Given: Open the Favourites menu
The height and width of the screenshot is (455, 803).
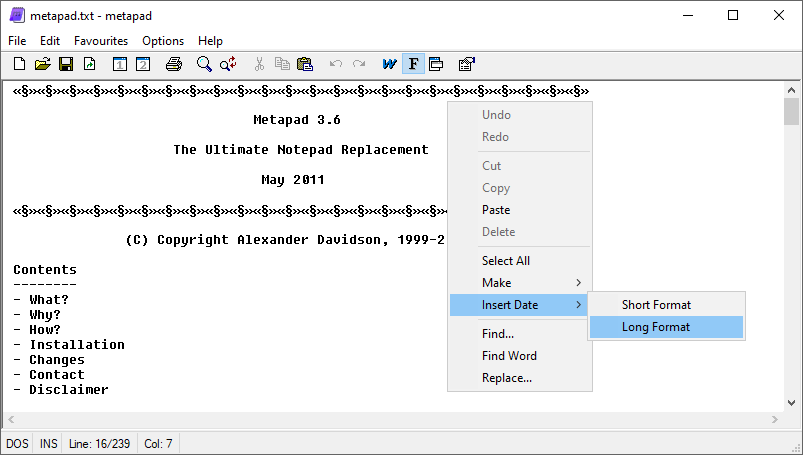Looking at the screenshot, I should click(x=101, y=40).
